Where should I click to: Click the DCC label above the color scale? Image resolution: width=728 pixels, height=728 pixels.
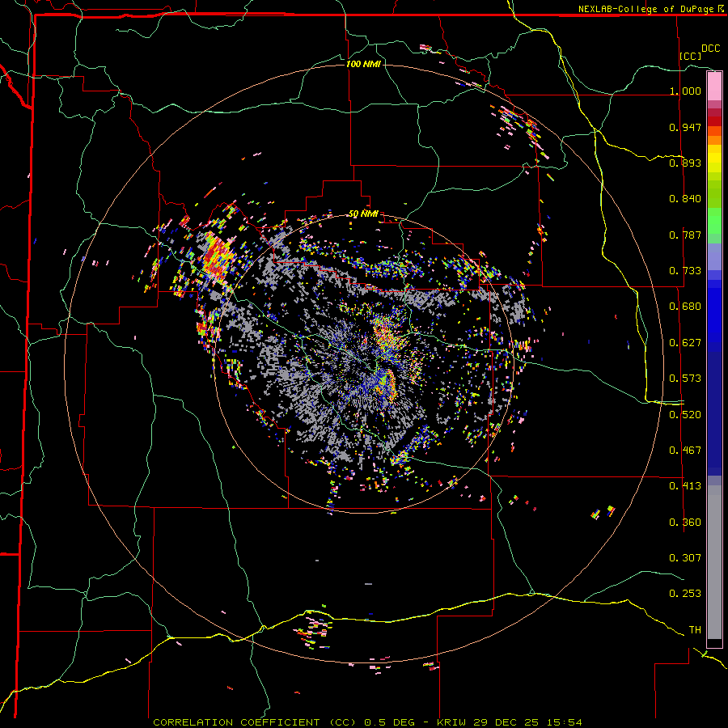[x=711, y=49]
